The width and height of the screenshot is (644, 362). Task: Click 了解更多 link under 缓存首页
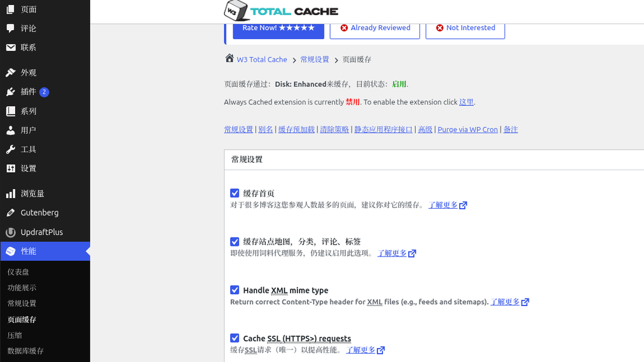tap(443, 205)
